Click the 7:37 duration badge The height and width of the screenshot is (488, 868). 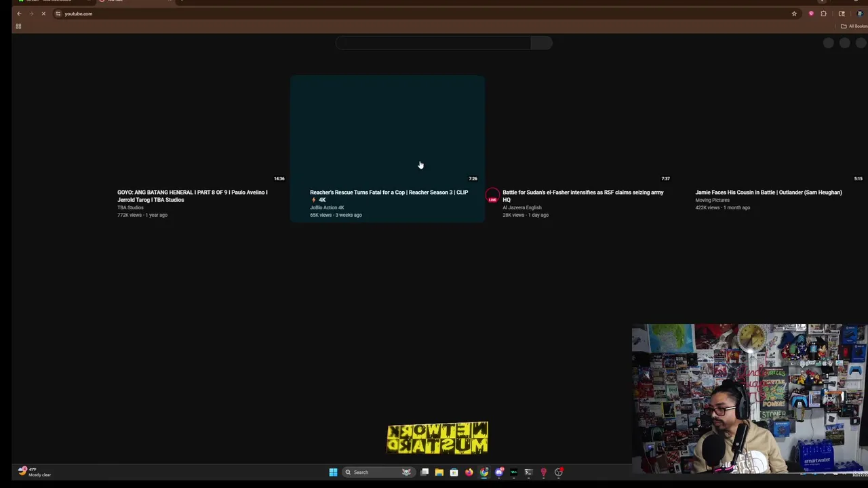coord(665,178)
